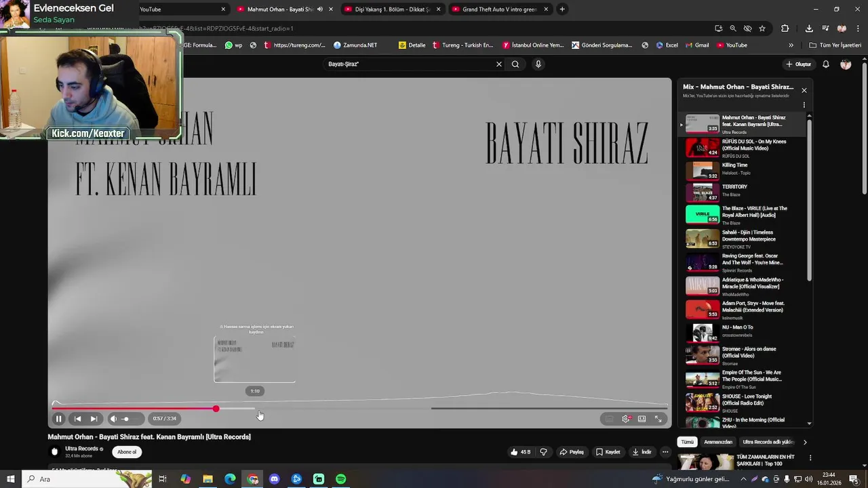Enter fullscreen mode in player

pyautogui.click(x=658, y=419)
